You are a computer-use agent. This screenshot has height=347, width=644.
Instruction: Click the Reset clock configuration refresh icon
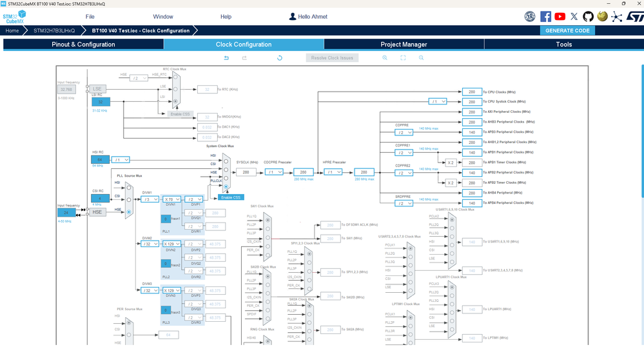coord(280,58)
